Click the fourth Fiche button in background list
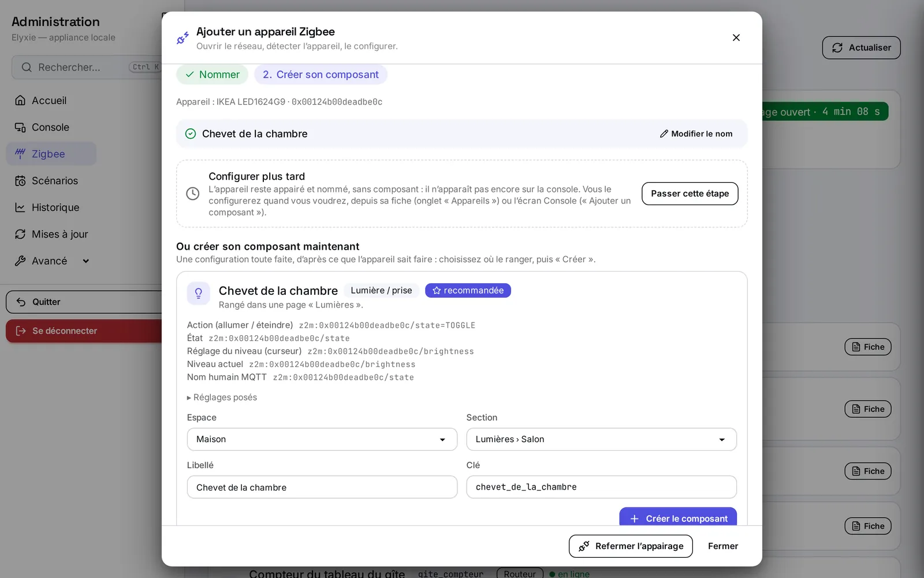Screen dimensions: 924x578 [868, 526]
